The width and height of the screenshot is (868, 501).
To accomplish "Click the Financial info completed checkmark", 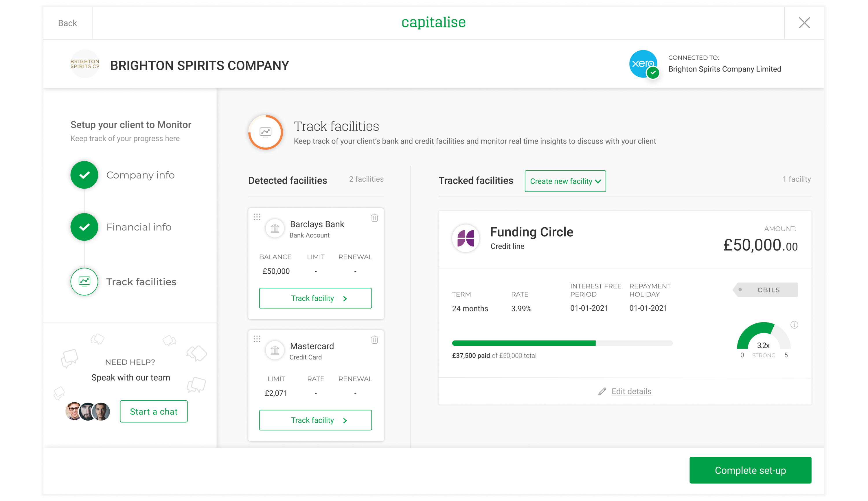I will click(x=84, y=227).
